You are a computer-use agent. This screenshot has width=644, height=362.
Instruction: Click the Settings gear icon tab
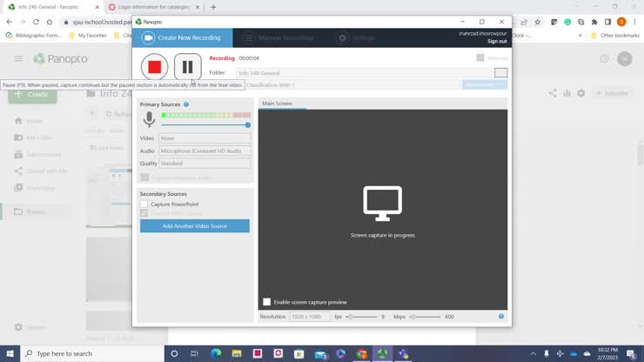coord(357,38)
